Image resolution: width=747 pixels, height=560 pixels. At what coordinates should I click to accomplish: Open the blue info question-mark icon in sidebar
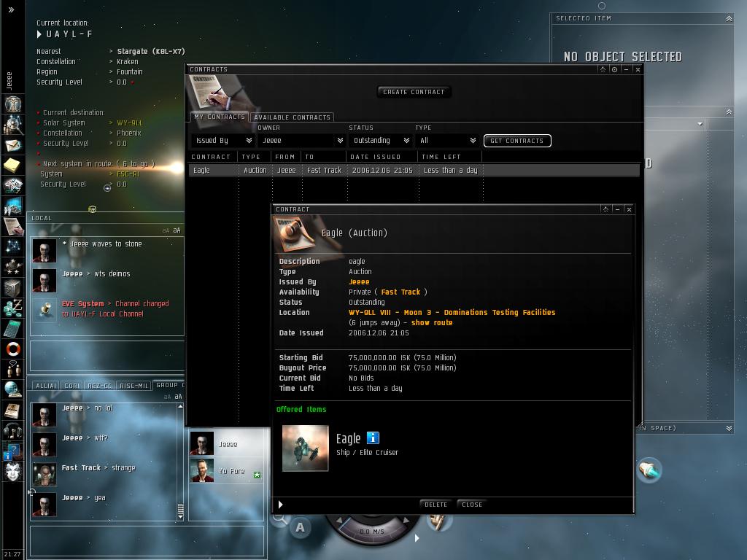click(12, 451)
